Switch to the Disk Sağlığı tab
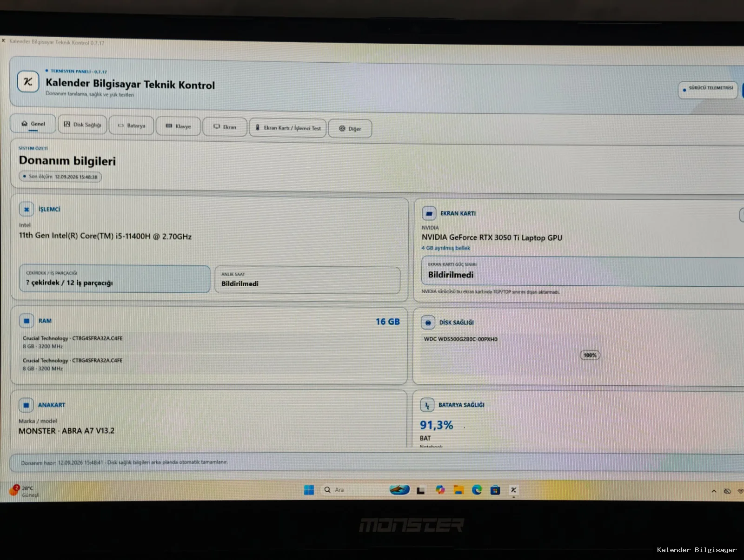Screen dimensions: 744x560 [x=82, y=125]
